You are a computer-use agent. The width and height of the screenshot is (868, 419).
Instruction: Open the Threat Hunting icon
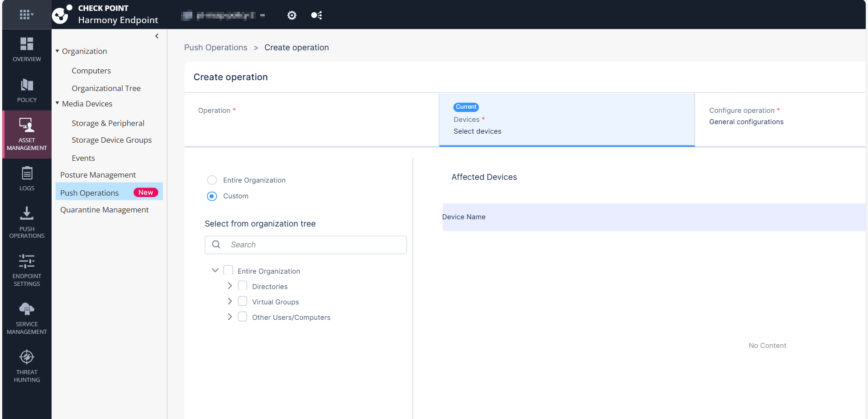pos(27,357)
